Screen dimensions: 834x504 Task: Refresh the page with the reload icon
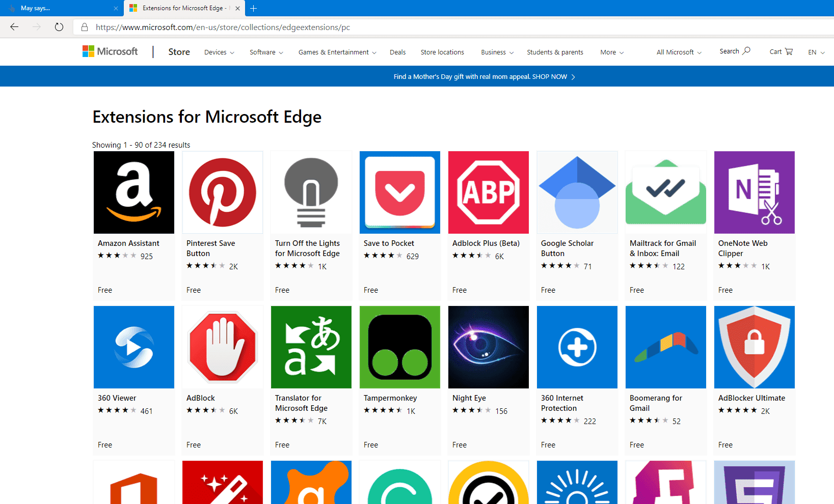[x=59, y=27]
